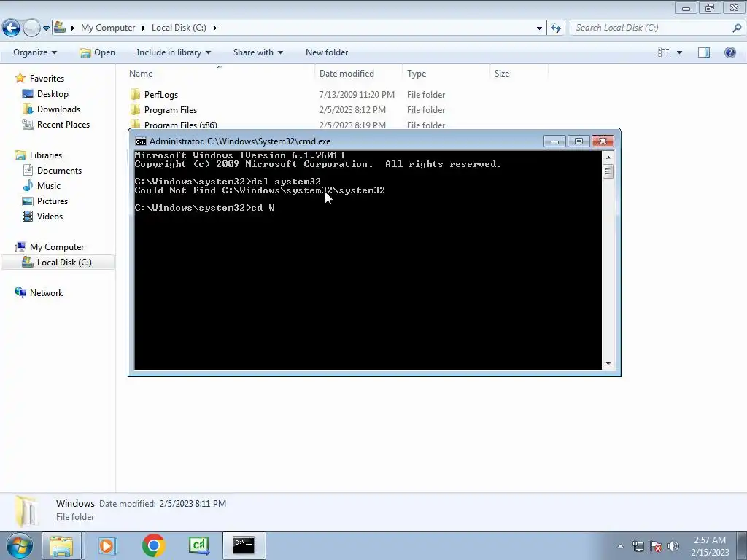Click the Forward navigation arrow in Explorer
The height and width of the screenshot is (560, 747).
[x=31, y=28]
